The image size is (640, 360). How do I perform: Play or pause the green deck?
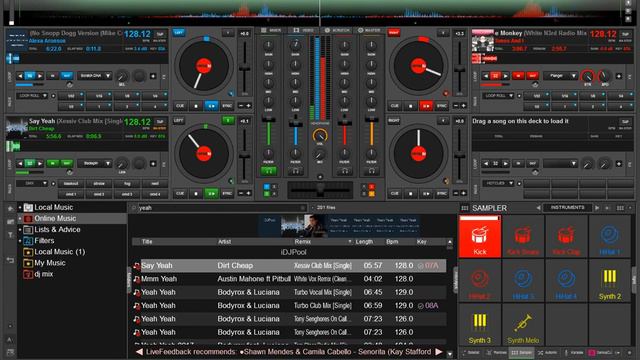point(211,193)
